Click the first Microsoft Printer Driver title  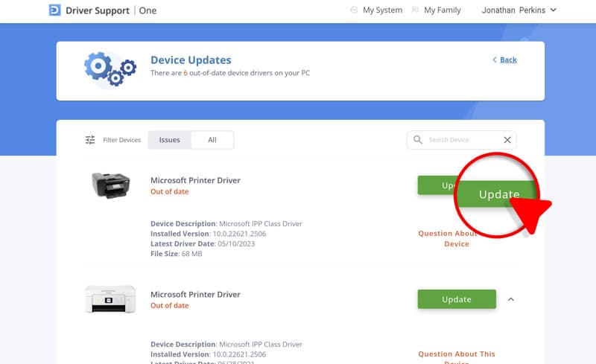(195, 180)
